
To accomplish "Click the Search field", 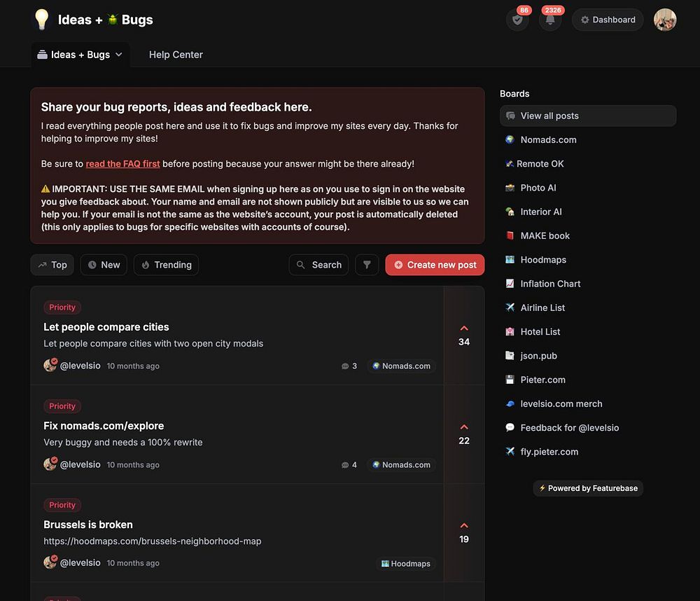I will pyautogui.click(x=318, y=265).
